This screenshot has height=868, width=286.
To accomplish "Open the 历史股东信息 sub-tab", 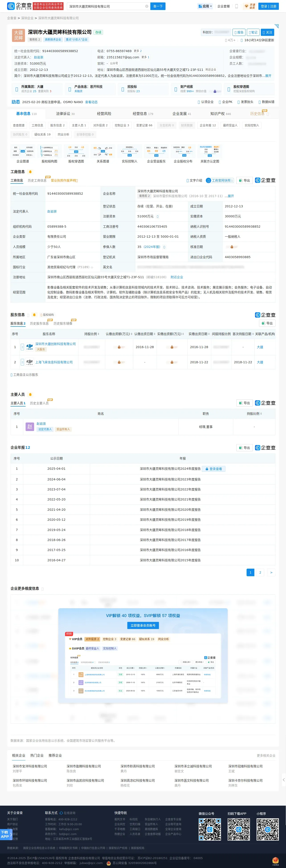I will [39, 323].
